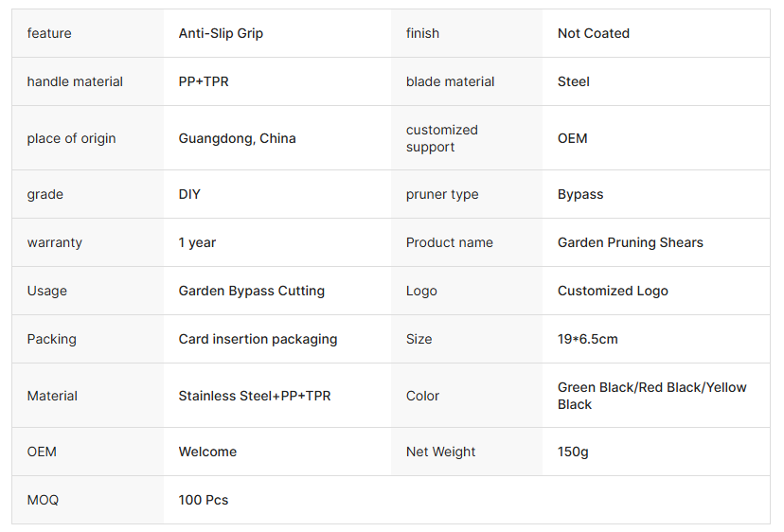Click 'Card insertion packaging' packing value

point(258,339)
